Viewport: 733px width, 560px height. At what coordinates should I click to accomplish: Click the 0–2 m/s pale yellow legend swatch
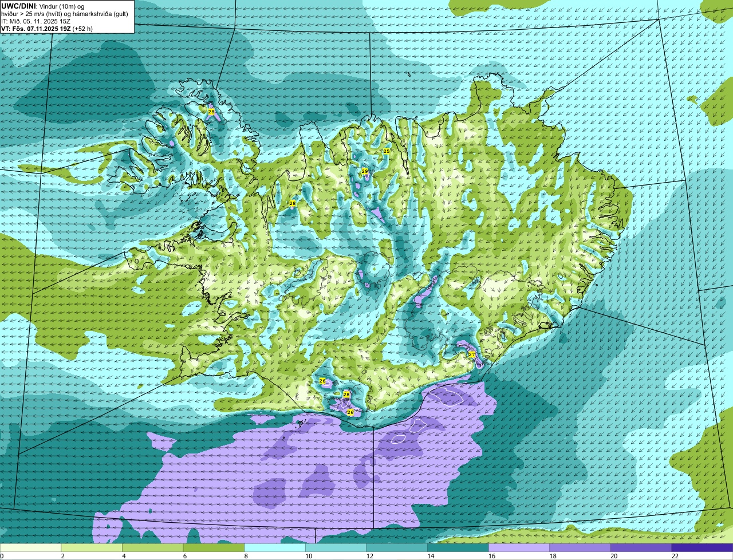point(30,547)
